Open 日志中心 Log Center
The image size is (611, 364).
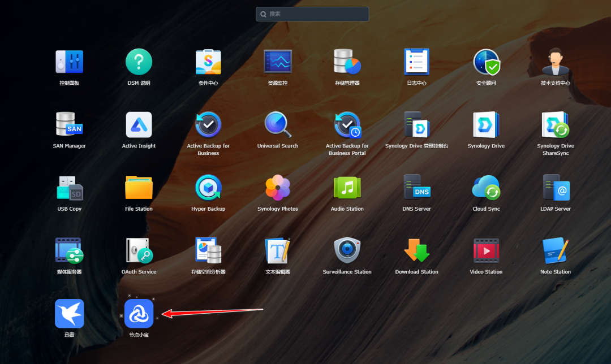click(416, 62)
